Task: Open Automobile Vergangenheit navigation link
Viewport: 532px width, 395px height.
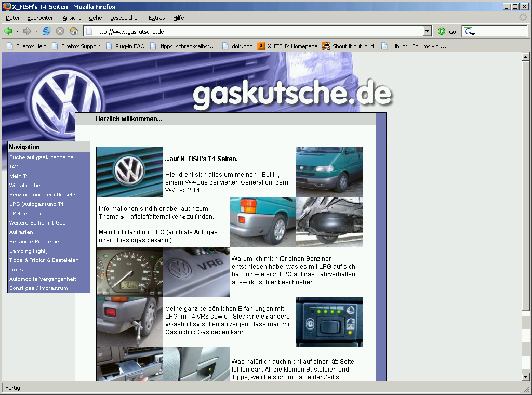Action: pos(43,279)
